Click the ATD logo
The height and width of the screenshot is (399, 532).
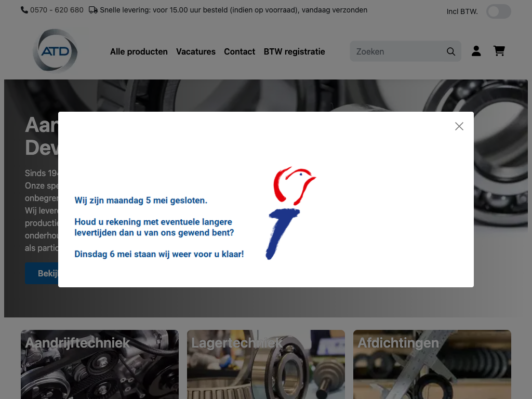coord(55,51)
